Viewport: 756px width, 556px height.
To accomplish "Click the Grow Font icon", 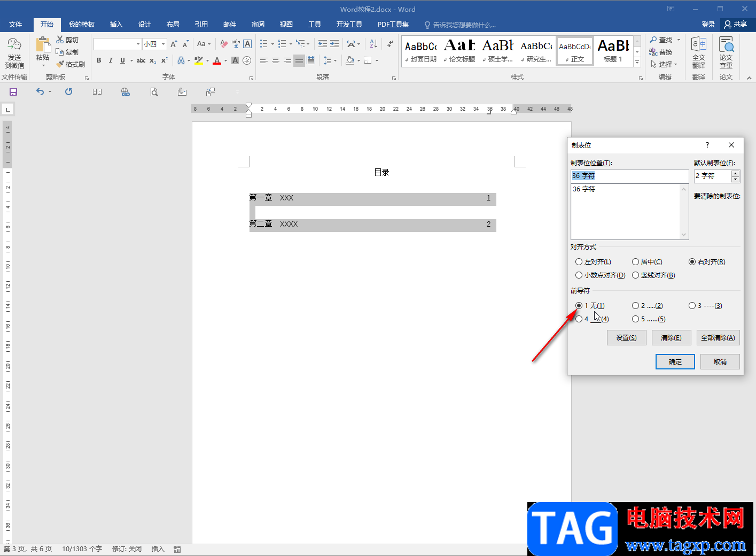I will pos(174,44).
